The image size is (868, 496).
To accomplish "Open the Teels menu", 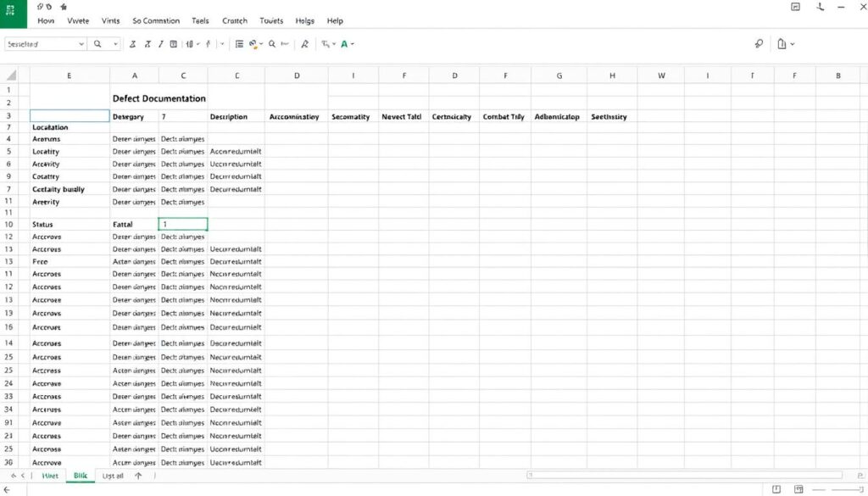I will pos(200,20).
